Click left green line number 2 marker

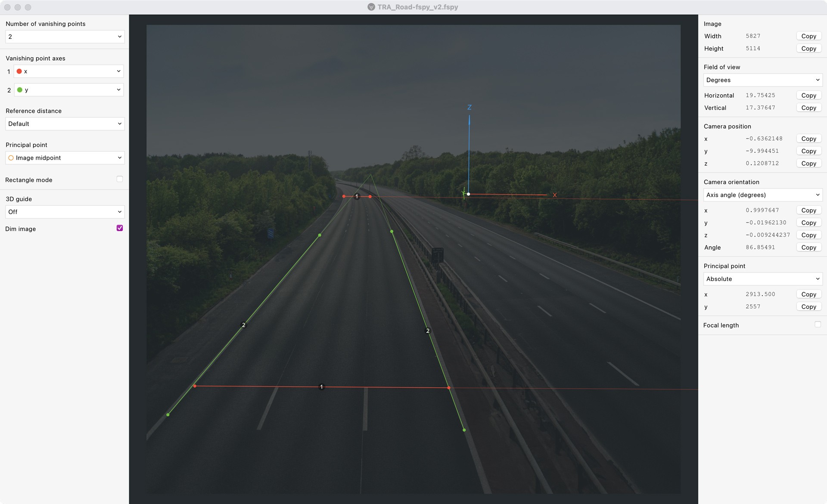coord(243,325)
